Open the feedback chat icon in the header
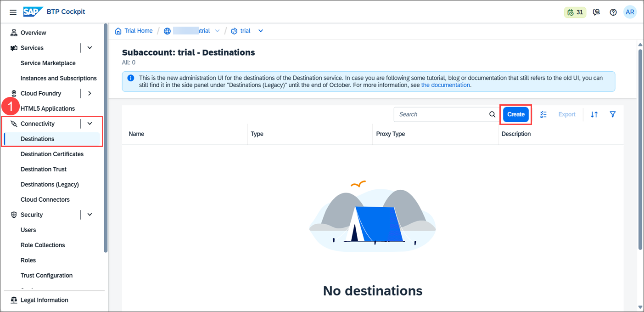Image resolution: width=644 pixels, height=312 pixels. tap(596, 12)
